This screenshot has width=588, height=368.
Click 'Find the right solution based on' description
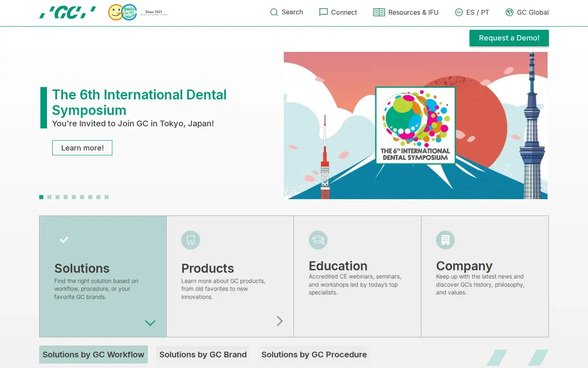[96, 289]
